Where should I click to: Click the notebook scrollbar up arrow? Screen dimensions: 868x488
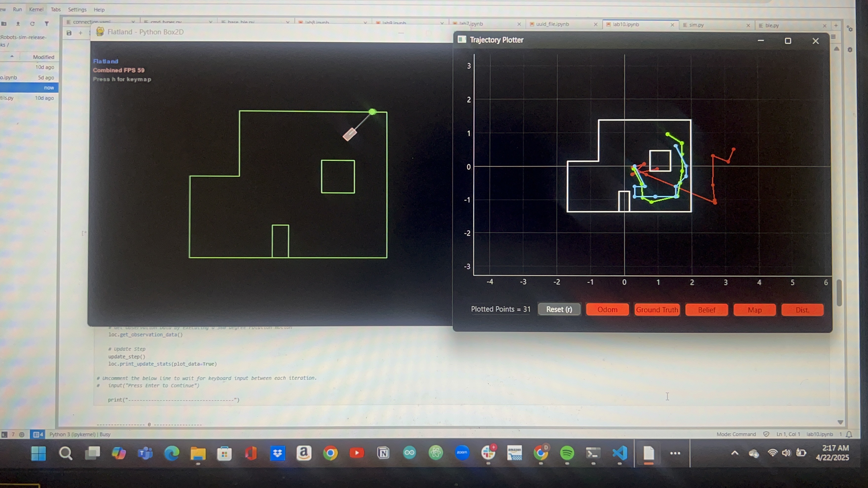[837, 49]
